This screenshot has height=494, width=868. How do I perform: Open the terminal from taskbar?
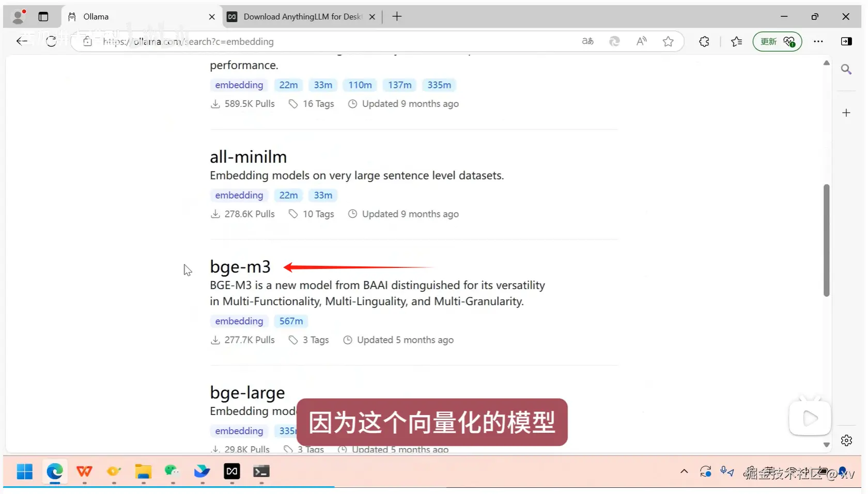261,471
